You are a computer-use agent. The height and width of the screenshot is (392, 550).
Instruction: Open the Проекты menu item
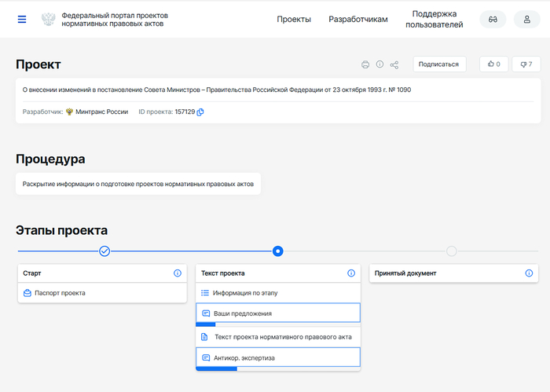coord(294,20)
